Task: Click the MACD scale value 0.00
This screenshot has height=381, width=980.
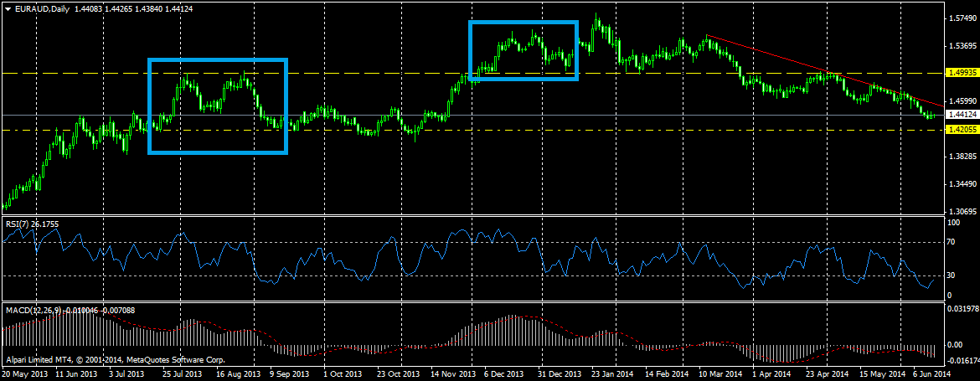Action: (956, 345)
